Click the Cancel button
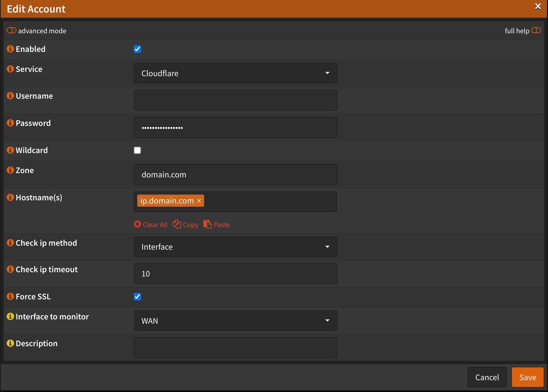Image resolution: width=548 pixels, height=392 pixels. (487, 377)
